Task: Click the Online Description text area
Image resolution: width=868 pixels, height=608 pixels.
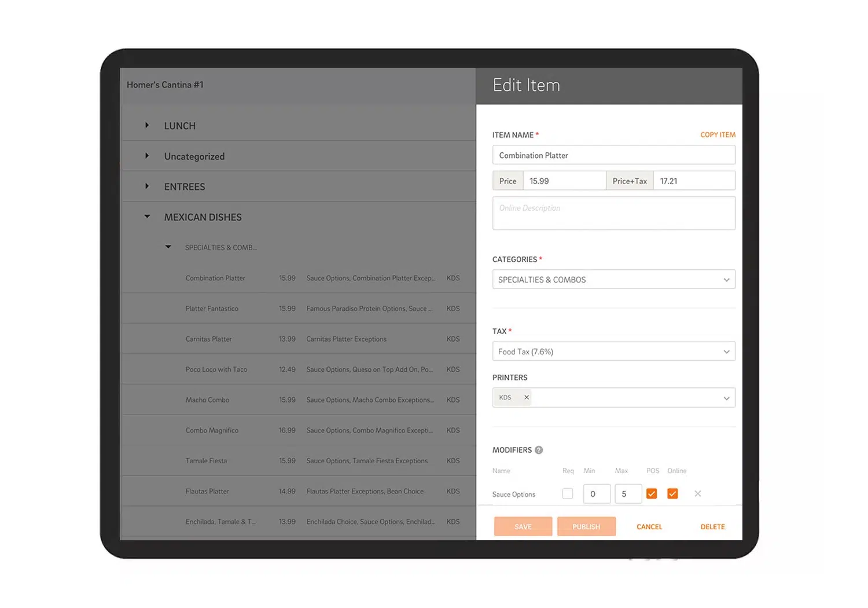Action: point(614,213)
